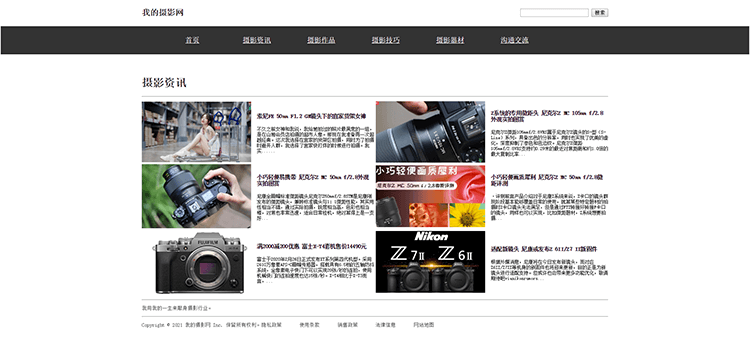Click the last navigation item 沟通交流
750x360 pixels.
[515, 41]
